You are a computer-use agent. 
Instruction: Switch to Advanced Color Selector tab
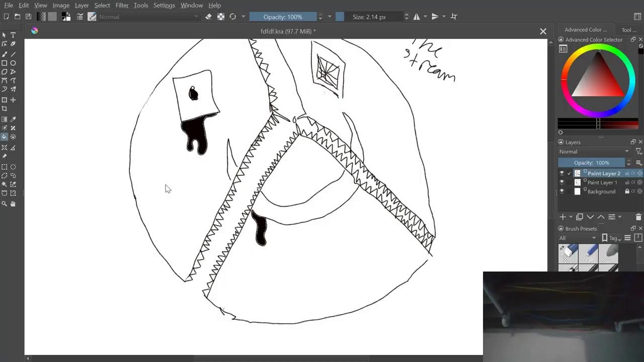[x=586, y=30]
